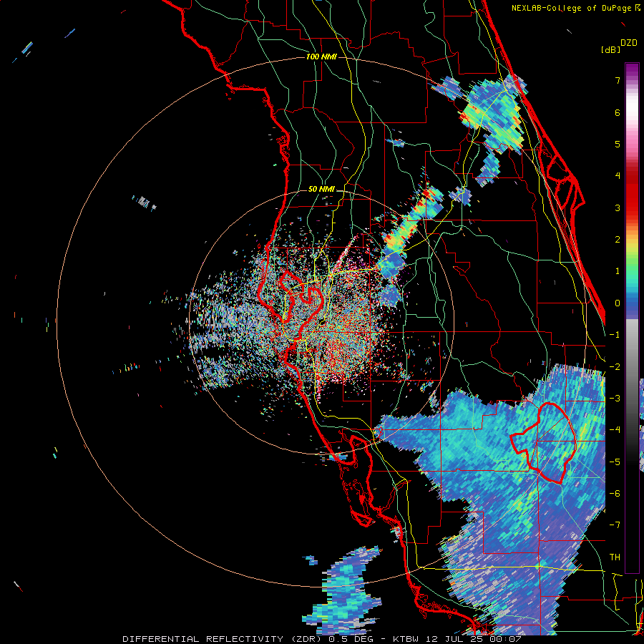This screenshot has height=644, width=644.
Task: Click the '[dB]' unit label
Action: tap(610, 50)
